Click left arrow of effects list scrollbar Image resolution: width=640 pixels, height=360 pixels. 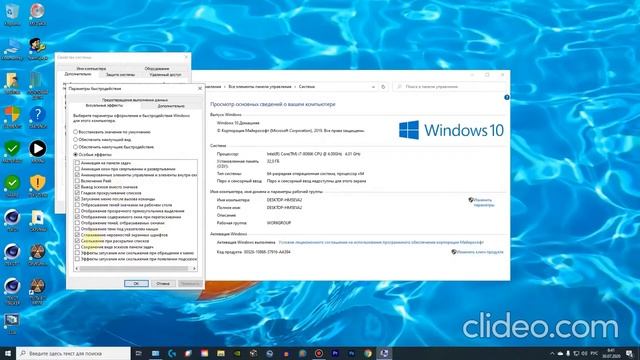coord(77,269)
